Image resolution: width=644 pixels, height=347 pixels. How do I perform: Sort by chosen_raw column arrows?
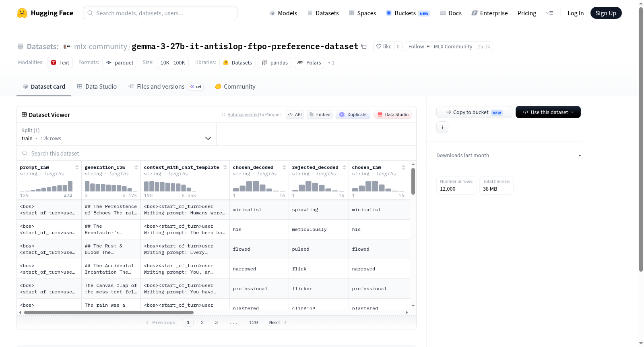click(403, 167)
